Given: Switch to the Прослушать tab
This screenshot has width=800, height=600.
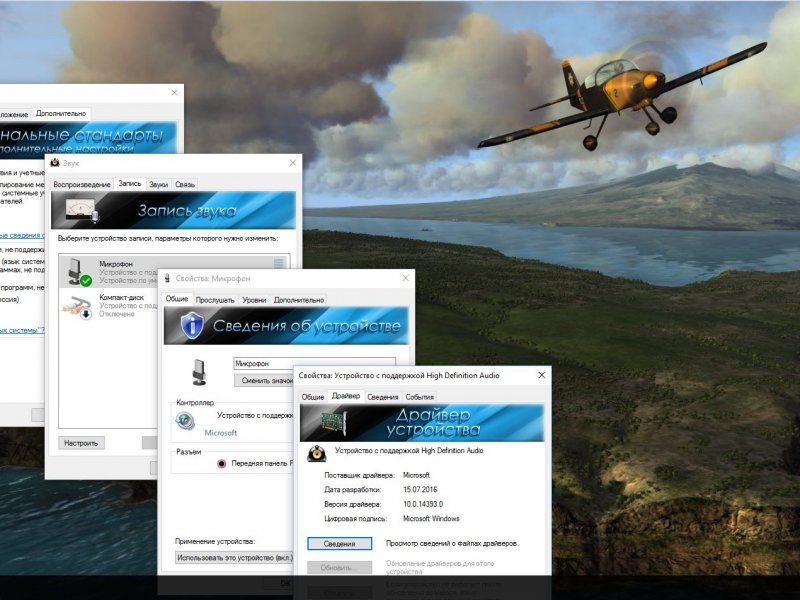Looking at the screenshot, I should tap(215, 300).
